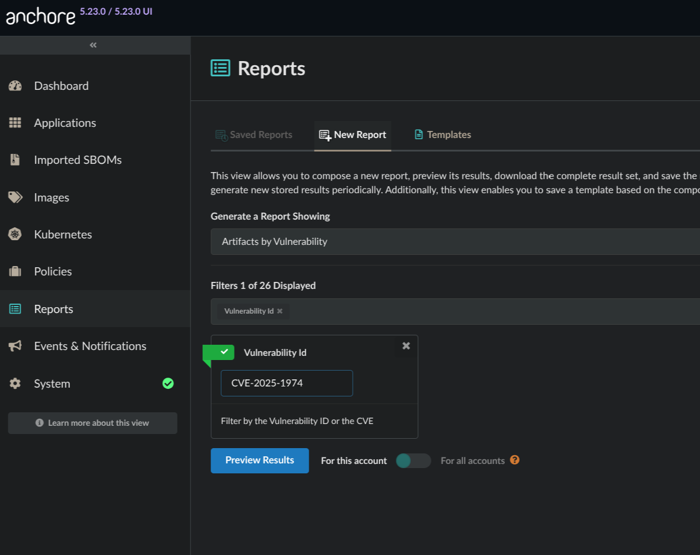Switch to the Saved Reports tab
The height and width of the screenshot is (555, 700).
click(x=254, y=135)
